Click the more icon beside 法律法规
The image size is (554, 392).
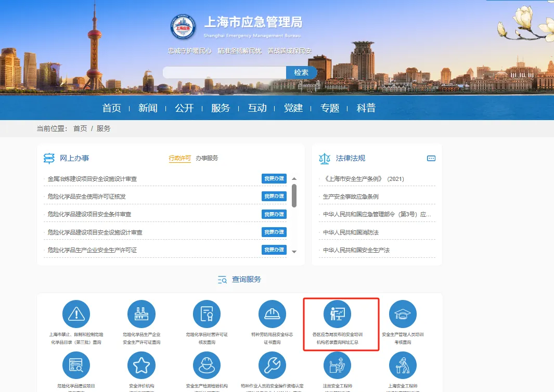[431, 159]
